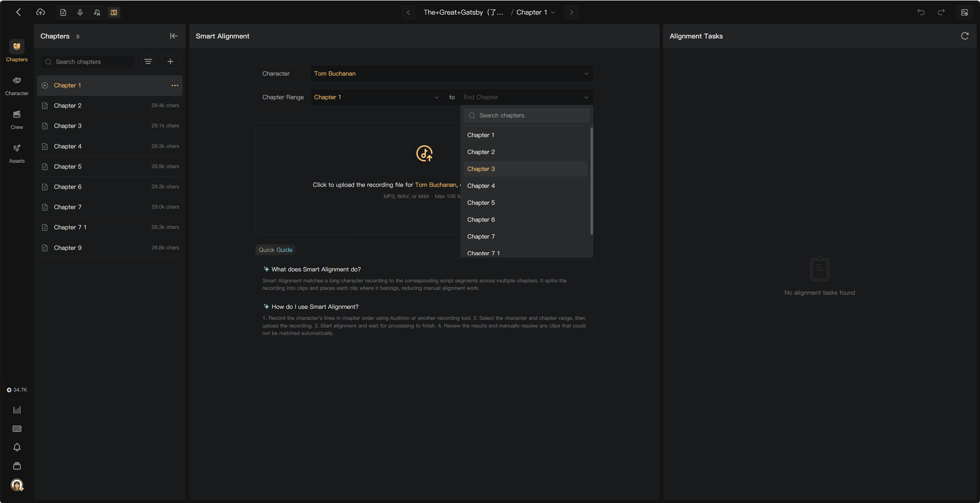Select the Smart Alignment toolbar icon
980x503 pixels.
[x=114, y=13]
